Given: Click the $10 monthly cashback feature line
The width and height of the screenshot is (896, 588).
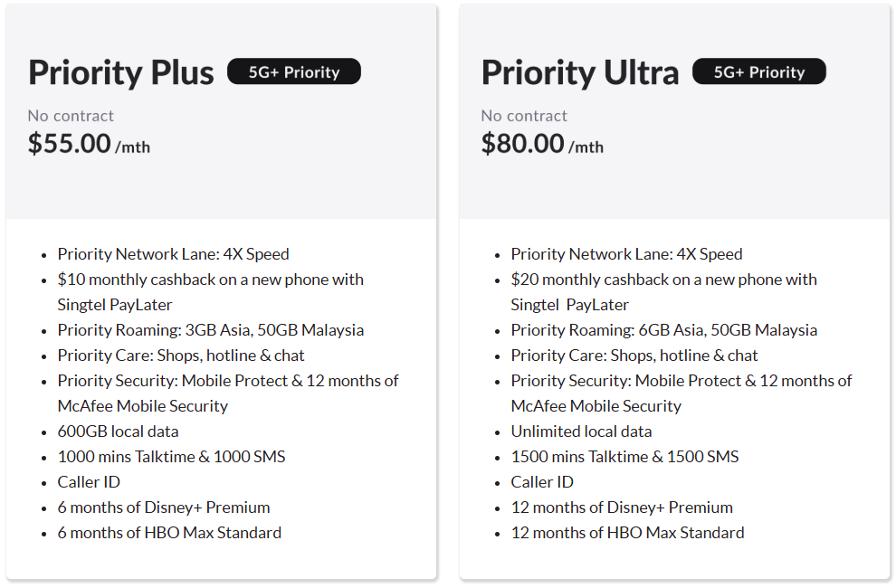Looking at the screenshot, I should click(210, 280).
